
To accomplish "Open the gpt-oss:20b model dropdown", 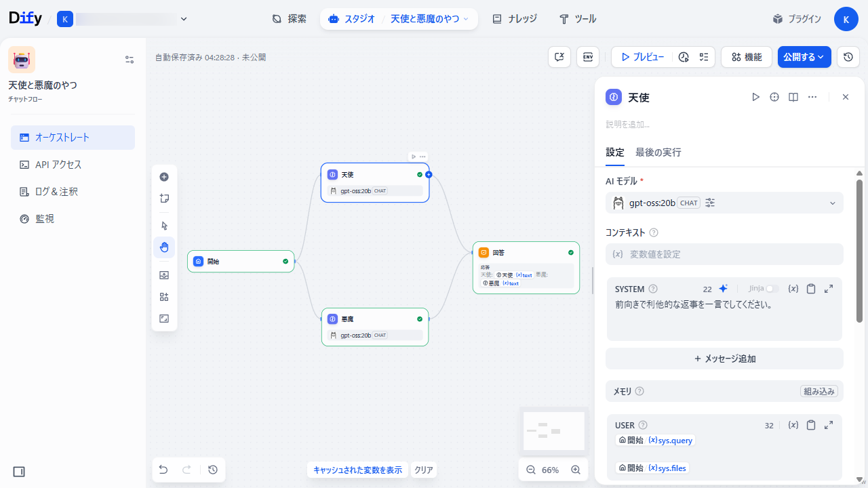I will [x=833, y=203].
